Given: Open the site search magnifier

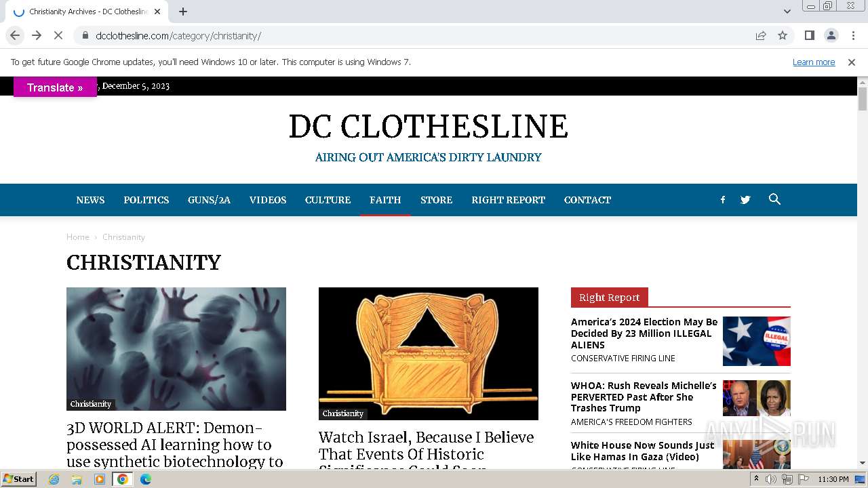Looking at the screenshot, I should click(774, 199).
